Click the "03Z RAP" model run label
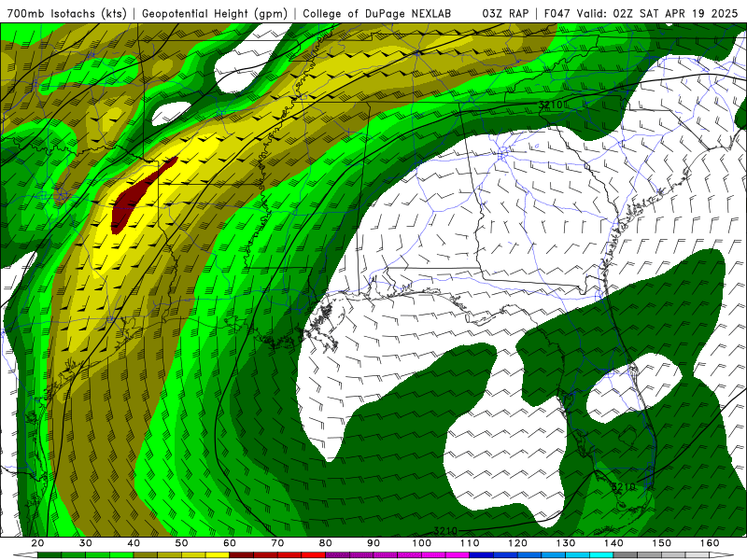Image resolution: width=747 pixels, height=560 pixels. pos(505,14)
